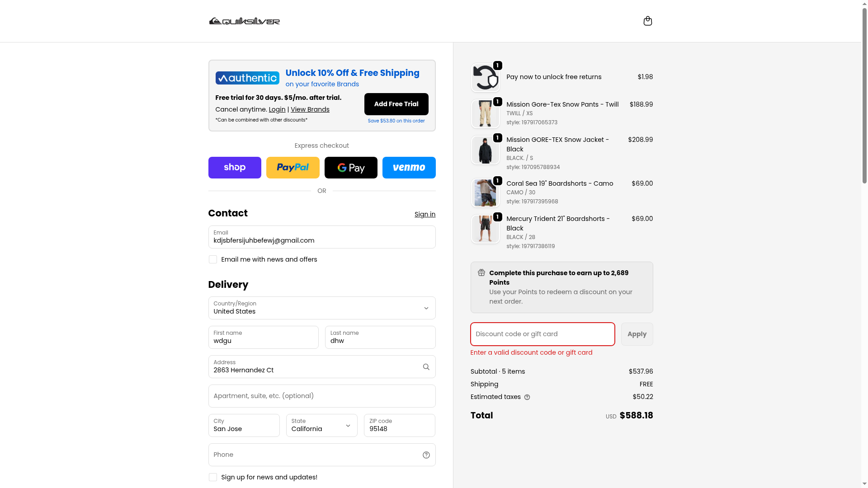Image resolution: width=868 pixels, height=488 pixels.
Task: Click the Authentic Login link
Action: tap(277, 109)
